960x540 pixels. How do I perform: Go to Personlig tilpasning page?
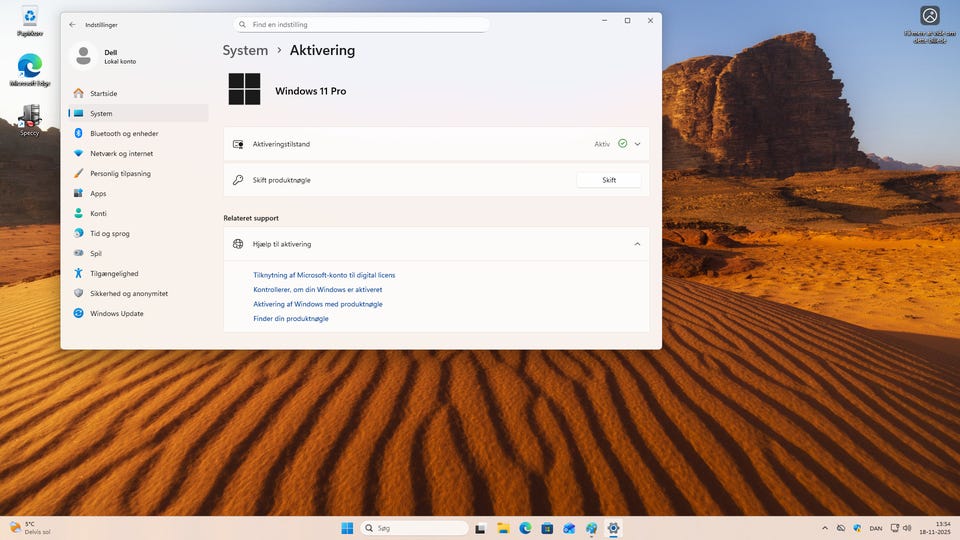click(120, 173)
